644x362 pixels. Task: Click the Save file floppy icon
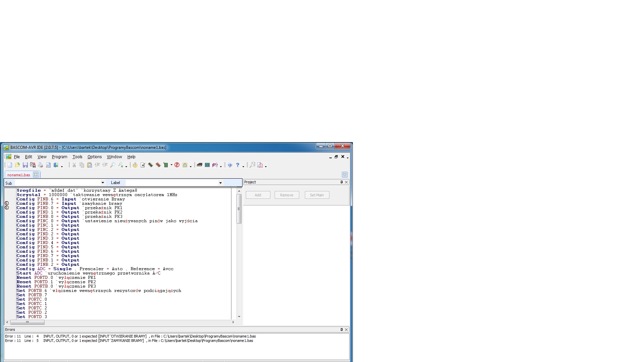(x=25, y=165)
